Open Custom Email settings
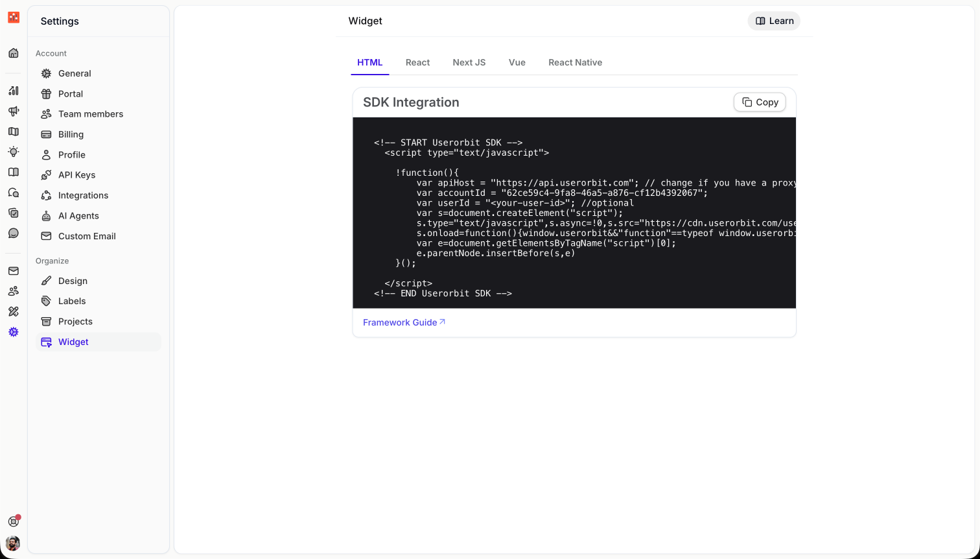Viewport: 980px width, 559px height. 99,236
